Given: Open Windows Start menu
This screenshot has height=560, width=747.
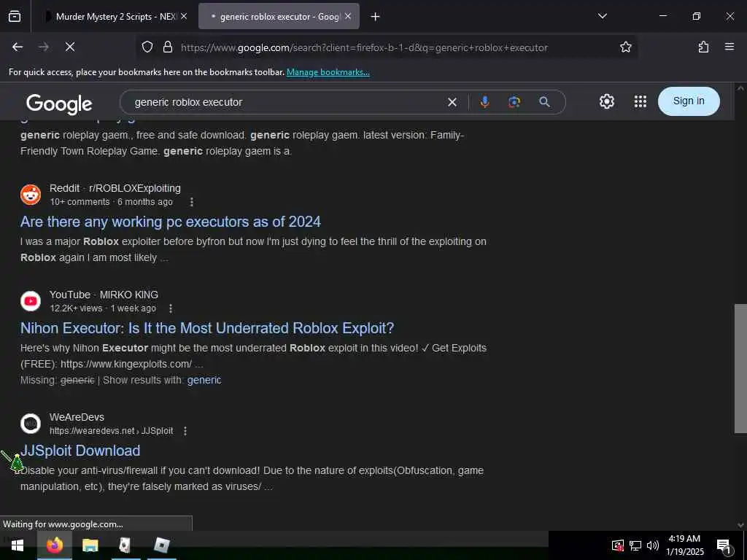Looking at the screenshot, I should click(18, 545).
